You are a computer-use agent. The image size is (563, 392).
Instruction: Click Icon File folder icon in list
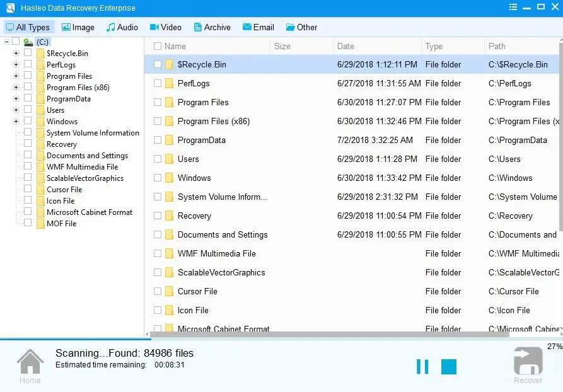click(x=169, y=310)
